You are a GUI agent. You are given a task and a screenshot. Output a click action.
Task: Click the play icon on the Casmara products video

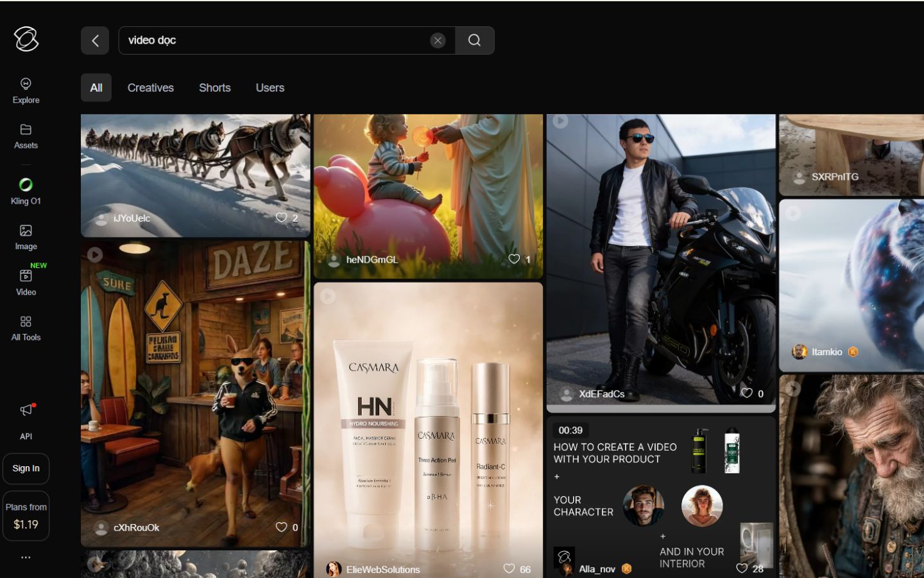click(328, 296)
